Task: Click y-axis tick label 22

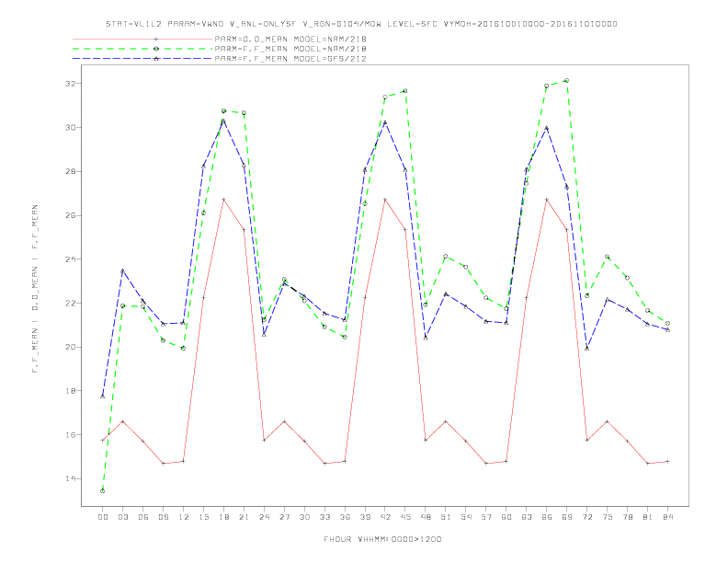Action: tap(71, 304)
